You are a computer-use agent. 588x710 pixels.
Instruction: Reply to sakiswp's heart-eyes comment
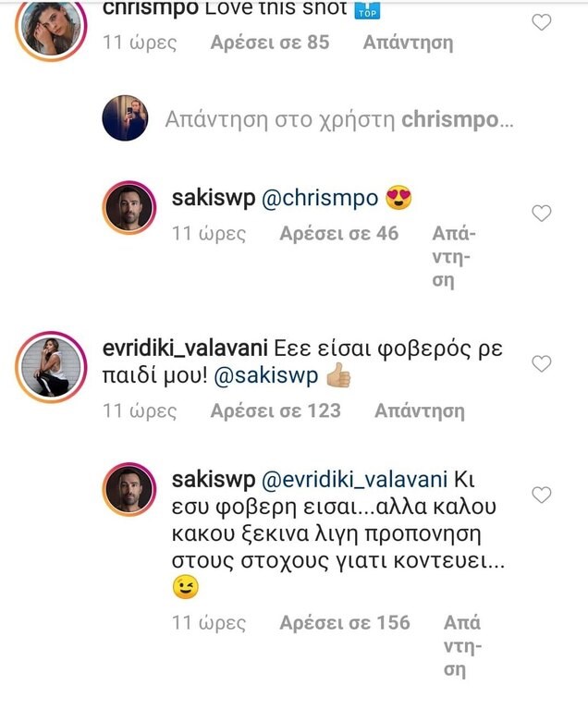click(453, 257)
